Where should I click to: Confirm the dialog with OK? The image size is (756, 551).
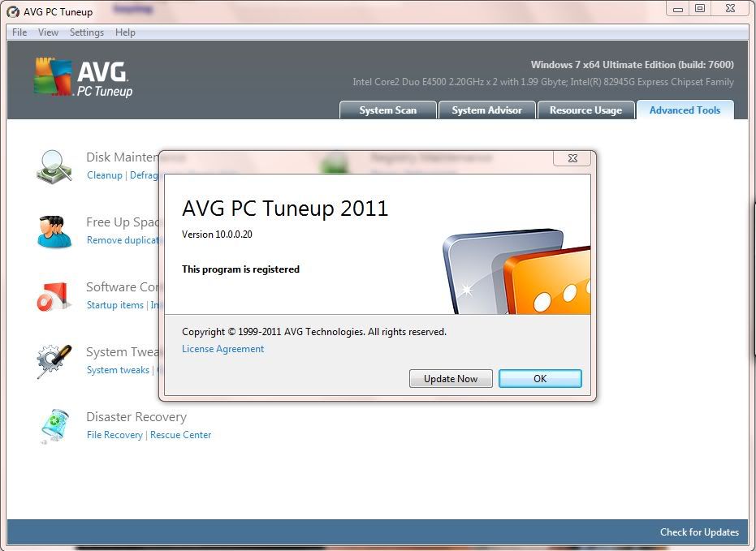click(x=540, y=379)
